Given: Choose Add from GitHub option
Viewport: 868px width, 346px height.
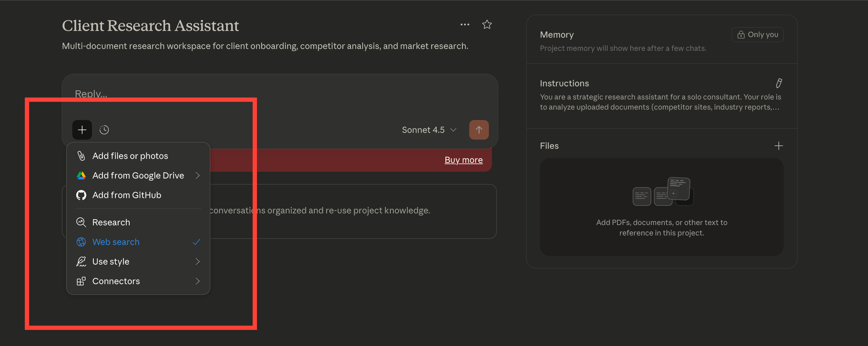Looking at the screenshot, I should 127,195.
